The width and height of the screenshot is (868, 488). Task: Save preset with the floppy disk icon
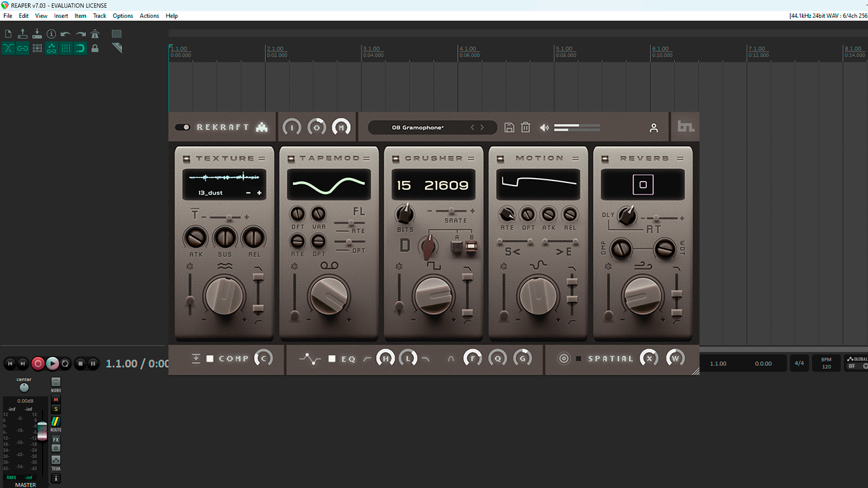click(509, 128)
